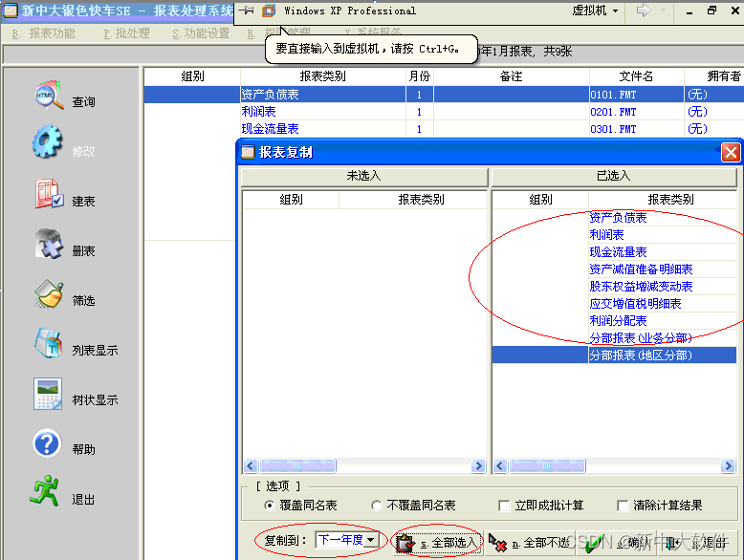Viewport: 744px width, 560px height.
Task: Click the 全部不选 deselect-all button
Action: tap(531, 543)
